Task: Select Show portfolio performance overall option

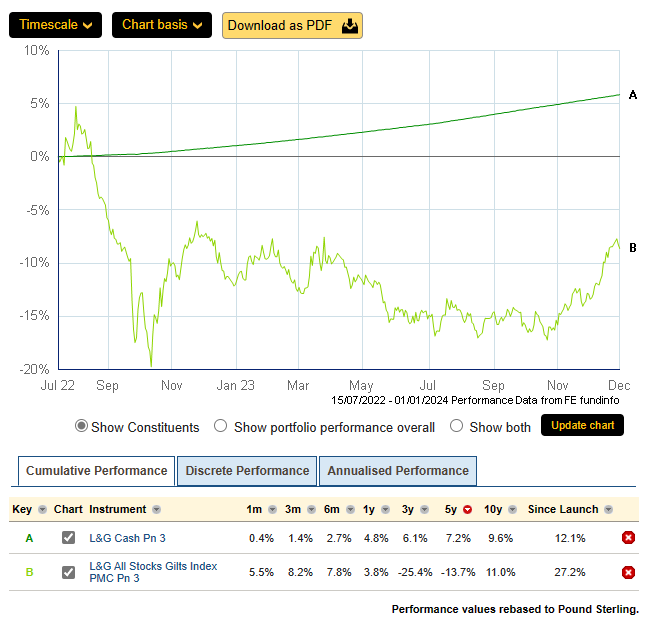Action: point(221,427)
